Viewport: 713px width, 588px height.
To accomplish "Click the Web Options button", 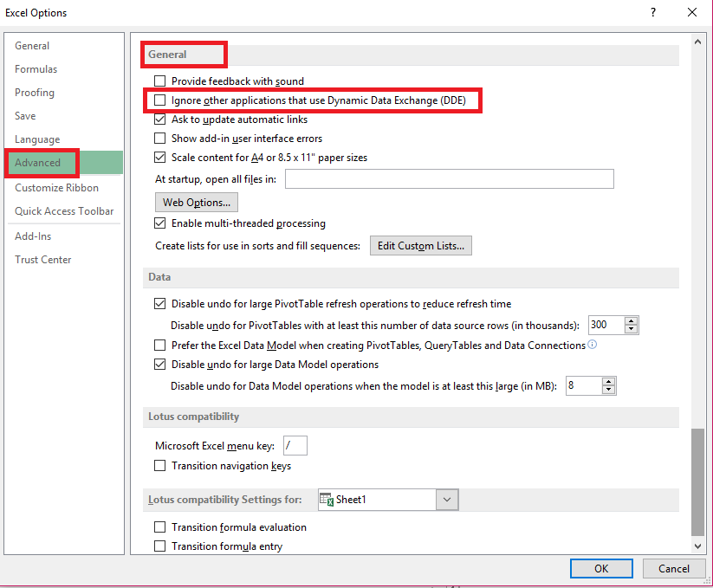I will pyautogui.click(x=197, y=203).
